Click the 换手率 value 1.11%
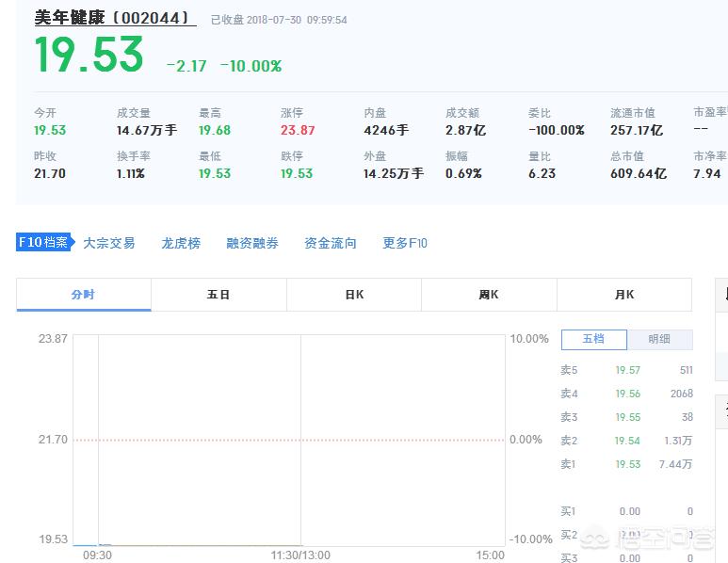728x563 pixels. pos(131,173)
